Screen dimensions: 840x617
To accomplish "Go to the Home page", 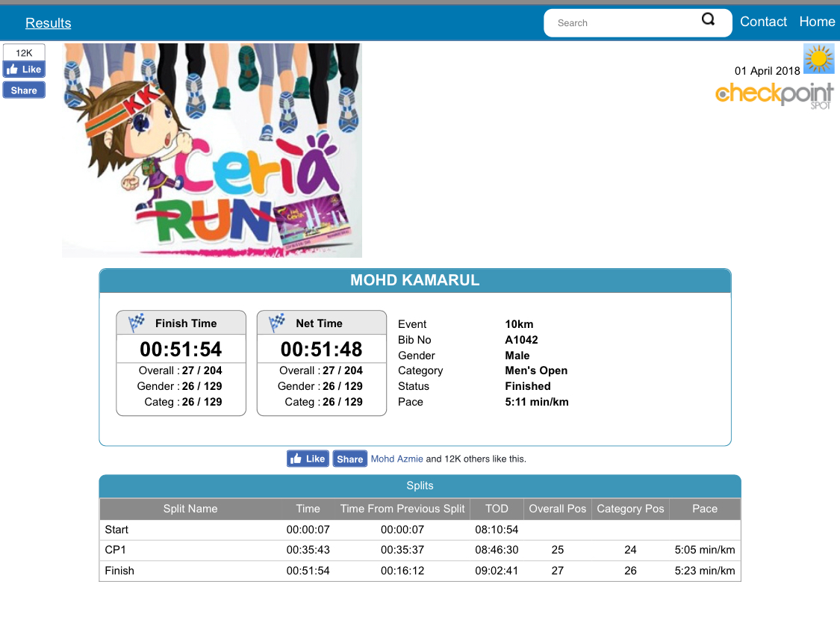I will 817,22.
